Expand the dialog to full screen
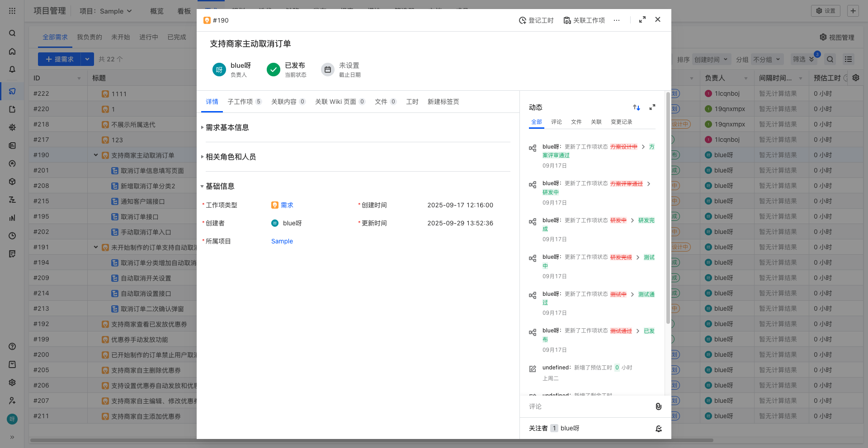This screenshot has width=868, height=448. pos(642,20)
